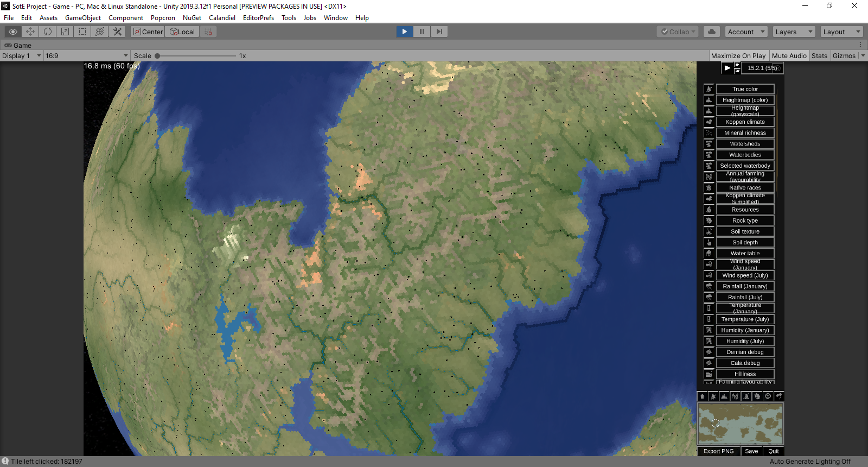Click the Resources icon
Image resolution: width=868 pixels, height=467 pixels.
(709, 210)
